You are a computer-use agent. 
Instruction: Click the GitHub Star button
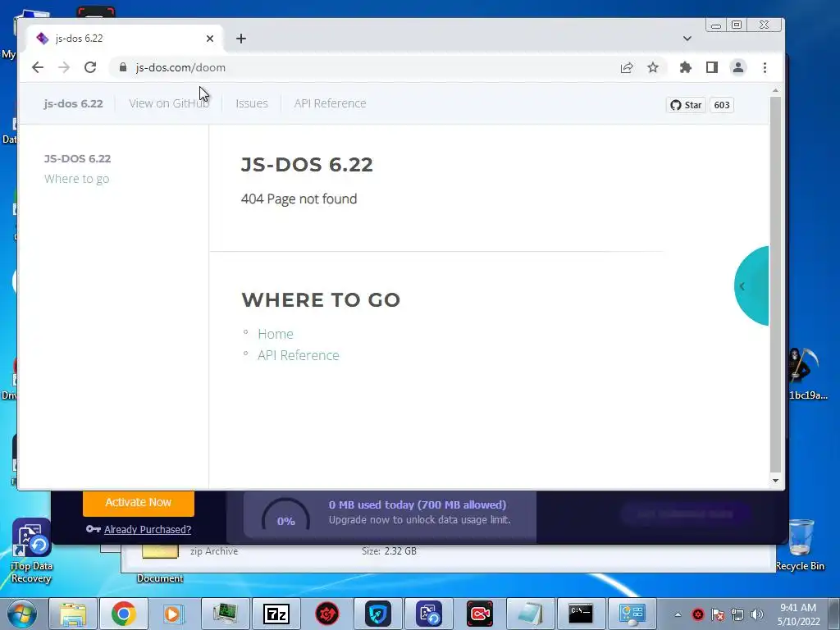[x=686, y=105]
